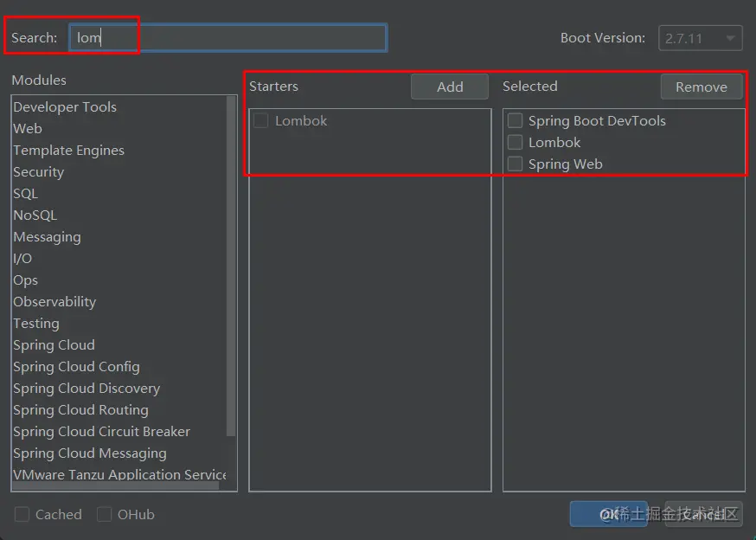Click the Cancel button

(703, 514)
